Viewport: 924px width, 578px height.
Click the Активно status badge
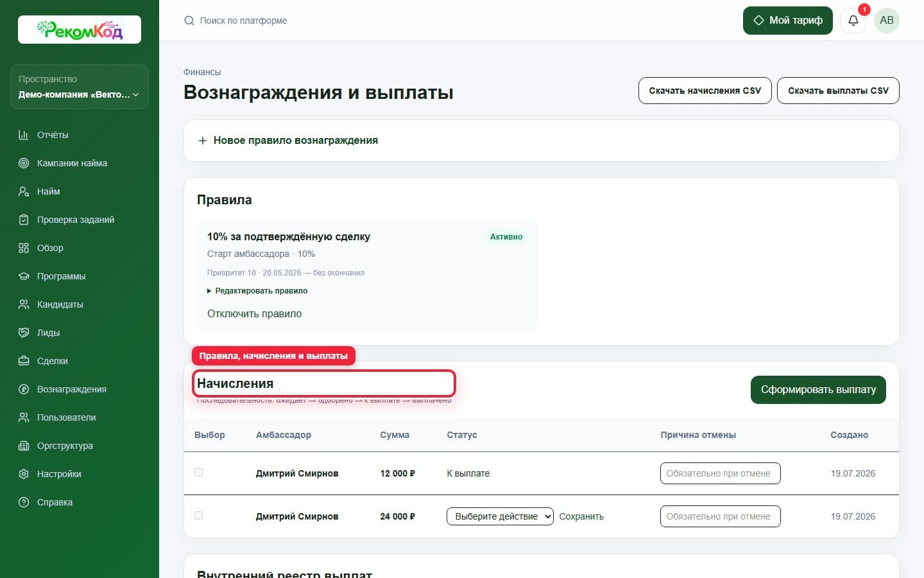click(x=506, y=237)
